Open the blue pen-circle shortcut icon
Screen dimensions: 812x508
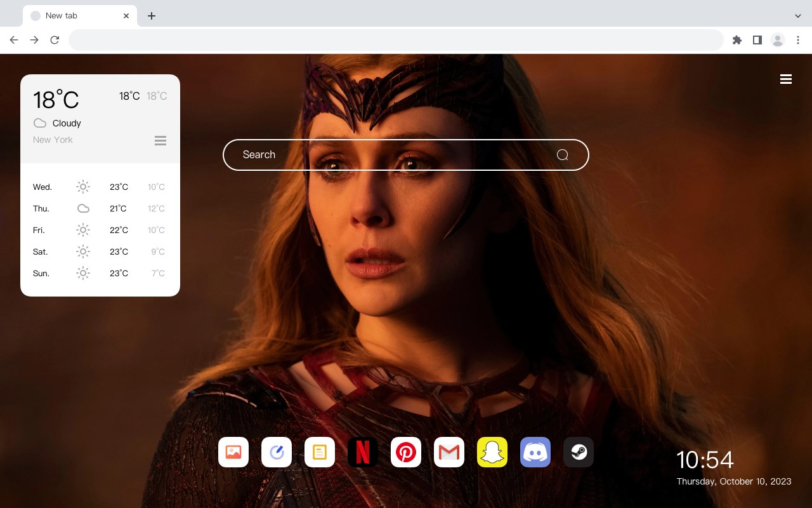coord(277,452)
